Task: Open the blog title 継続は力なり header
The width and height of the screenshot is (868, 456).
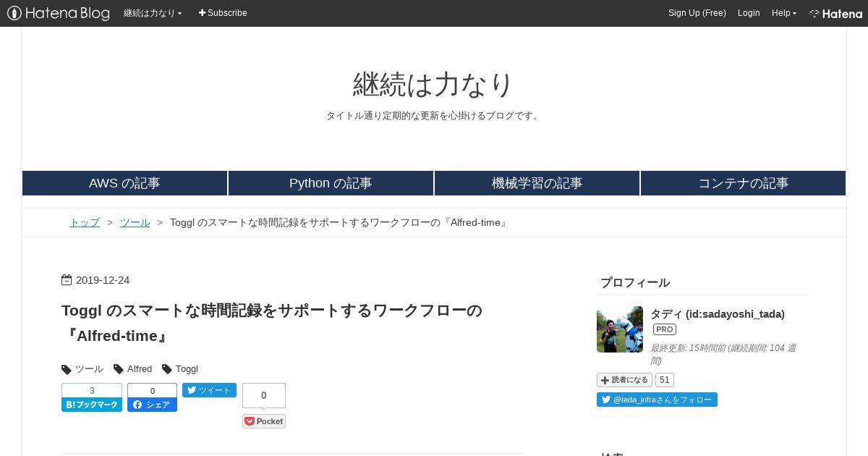Action: pyautogui.click(x=433, y=84)
